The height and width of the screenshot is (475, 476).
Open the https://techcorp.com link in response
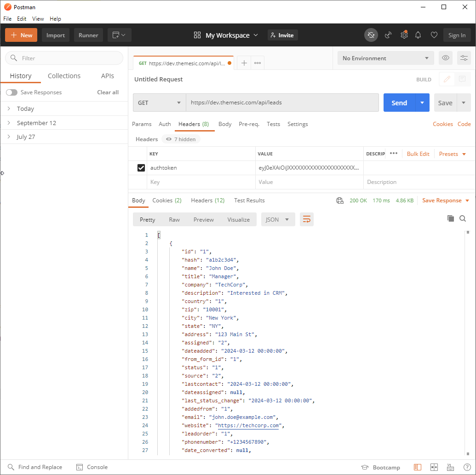pyautogui.click(x=248, y=425)
